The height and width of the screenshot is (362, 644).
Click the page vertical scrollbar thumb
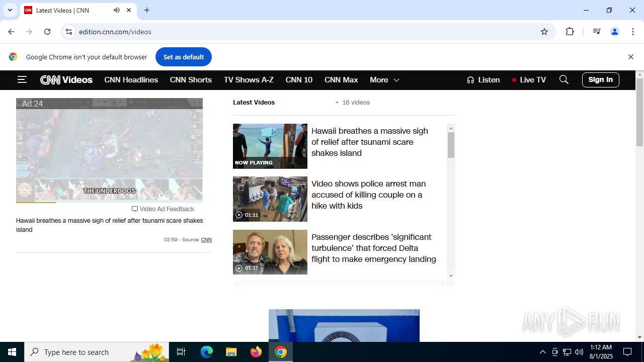[x=639, y=112]
